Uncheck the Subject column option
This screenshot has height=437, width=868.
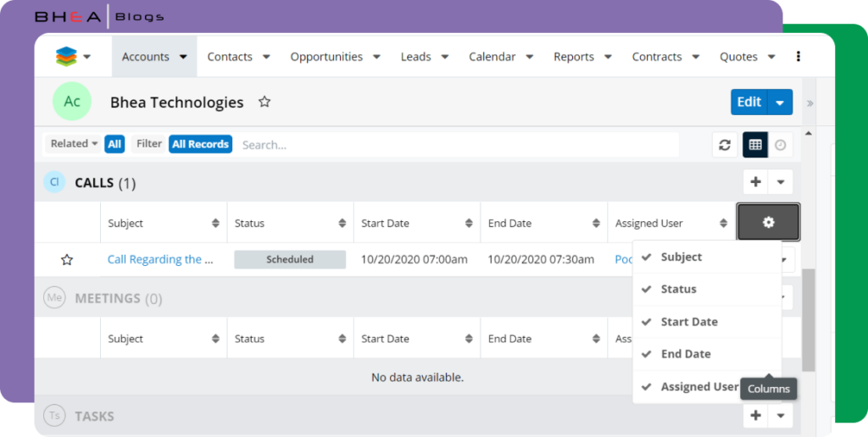point(707,257)
